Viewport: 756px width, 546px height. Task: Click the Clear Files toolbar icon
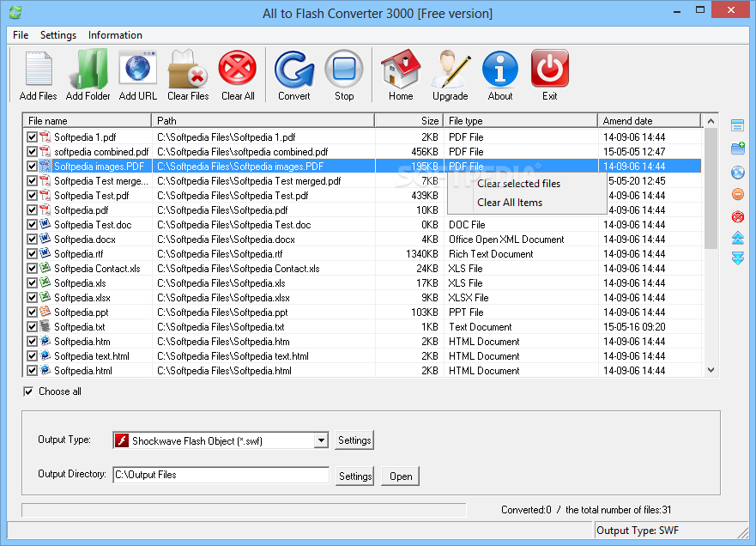point(188,69)
